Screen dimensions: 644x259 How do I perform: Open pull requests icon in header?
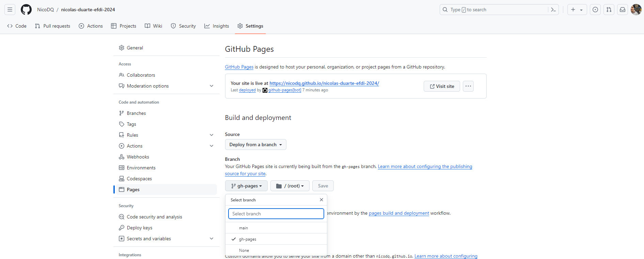[x=609, y=10]
